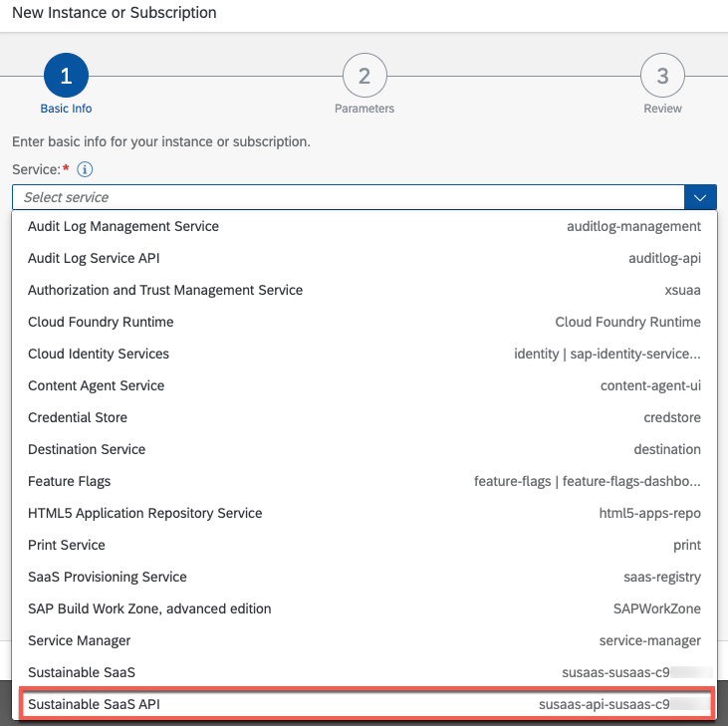Image resolution: width=728 pixels, height=726 pixels.
Task: Select Destination Service option
Action: (x=364, y=449)
